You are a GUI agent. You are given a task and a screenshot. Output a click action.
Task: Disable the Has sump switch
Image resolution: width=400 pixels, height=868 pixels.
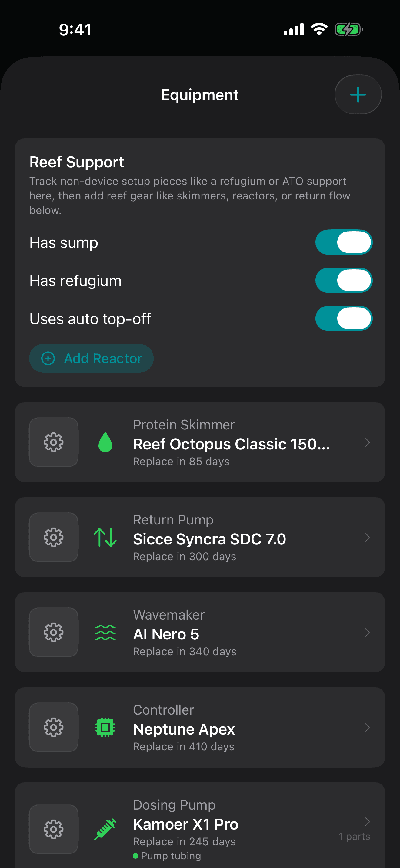pos(344,242)
